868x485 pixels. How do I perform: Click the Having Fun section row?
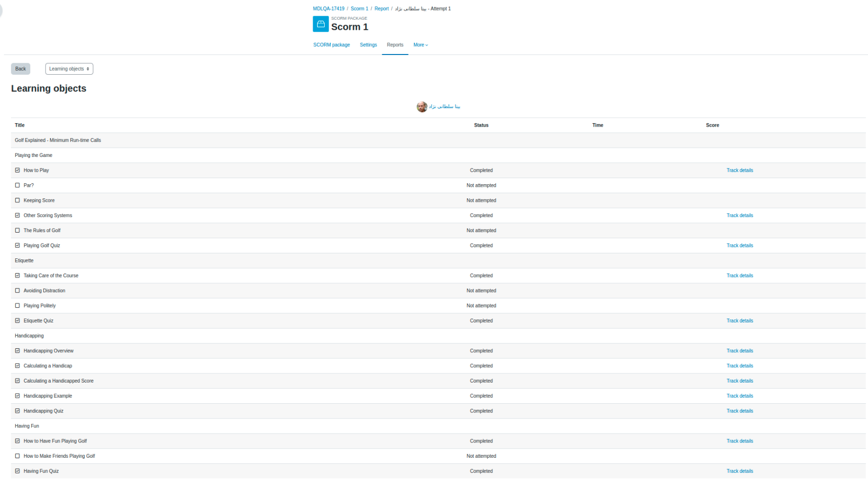(438, 426)
